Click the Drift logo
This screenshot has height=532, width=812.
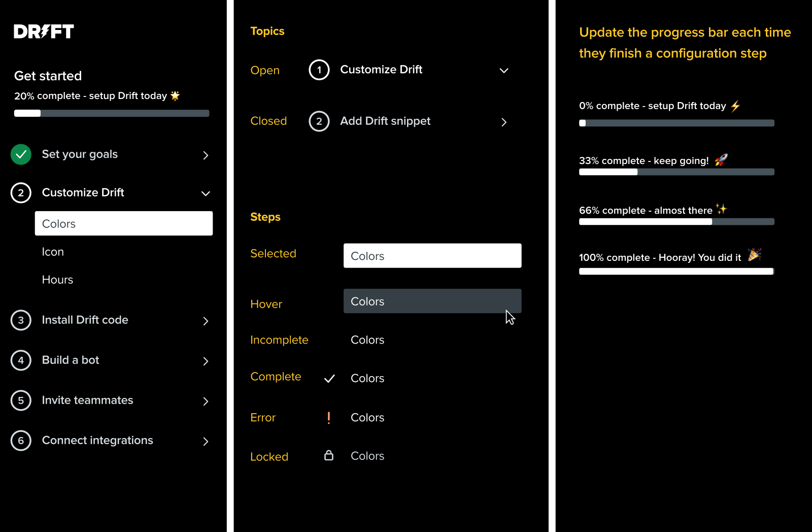pos(44,31)
